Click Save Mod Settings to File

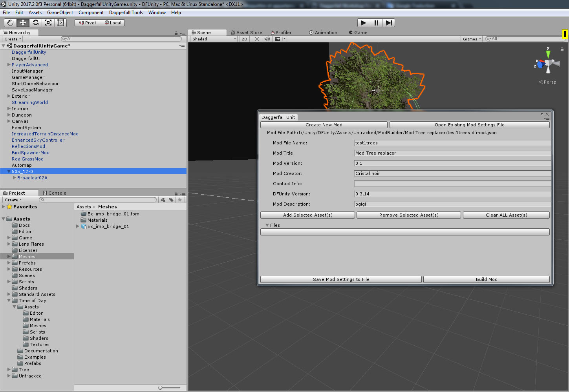click(x=341, y=279)
